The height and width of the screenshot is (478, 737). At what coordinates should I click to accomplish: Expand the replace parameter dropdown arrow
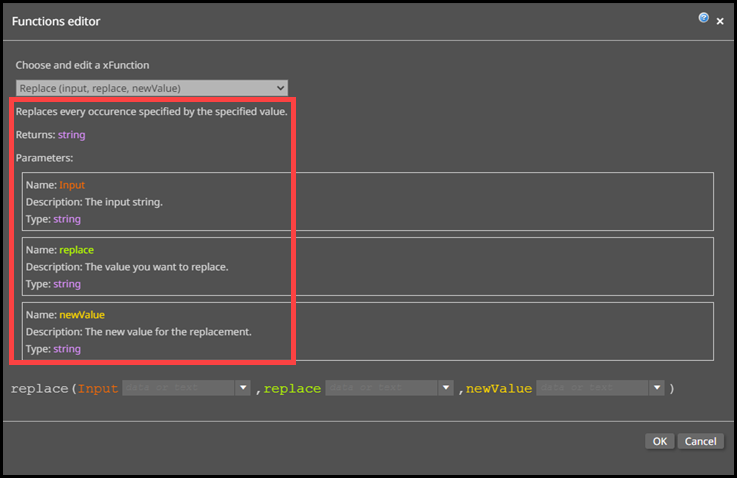click(x=446, y=388)
